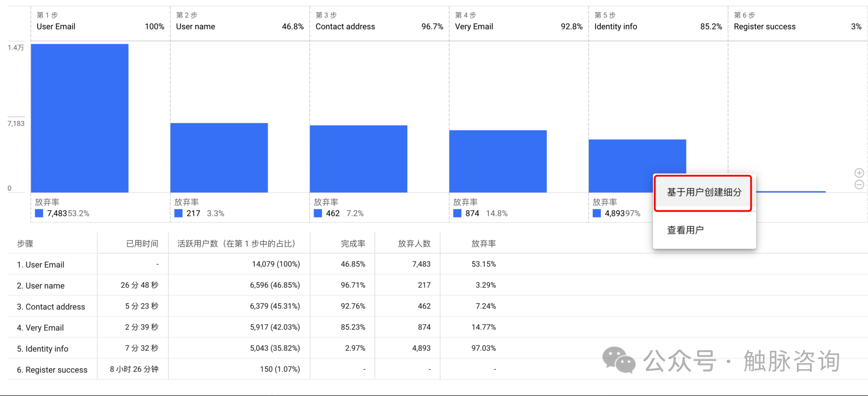
Task: Choose 查看用户 from the context menu
Action: point(685,230)
